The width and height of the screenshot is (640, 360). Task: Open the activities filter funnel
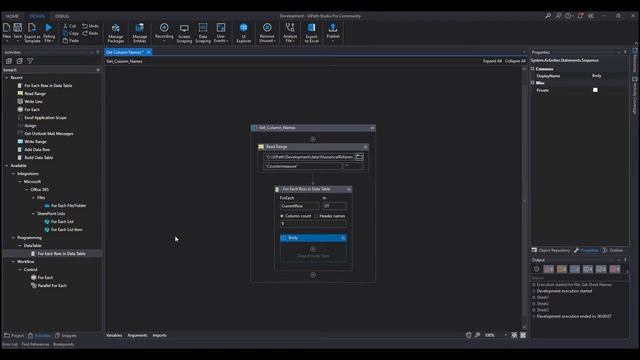pos(30,61)
